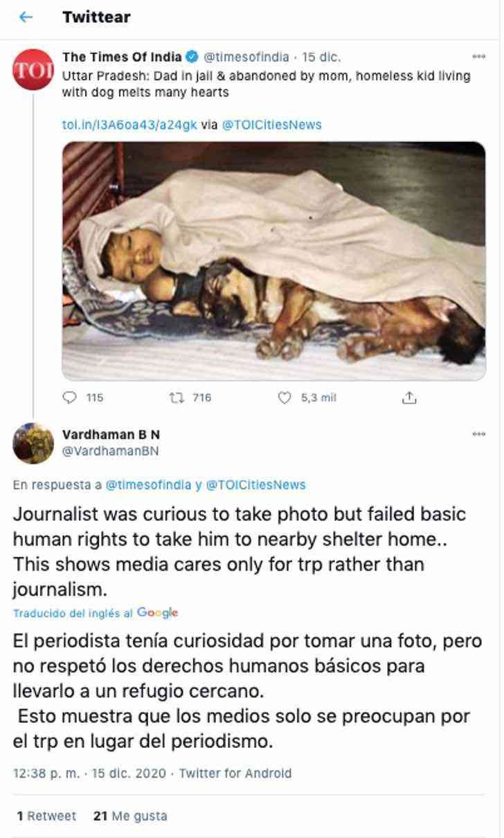View the 21 Me gusta list
The image size is (504, 838).
point(130,816)
